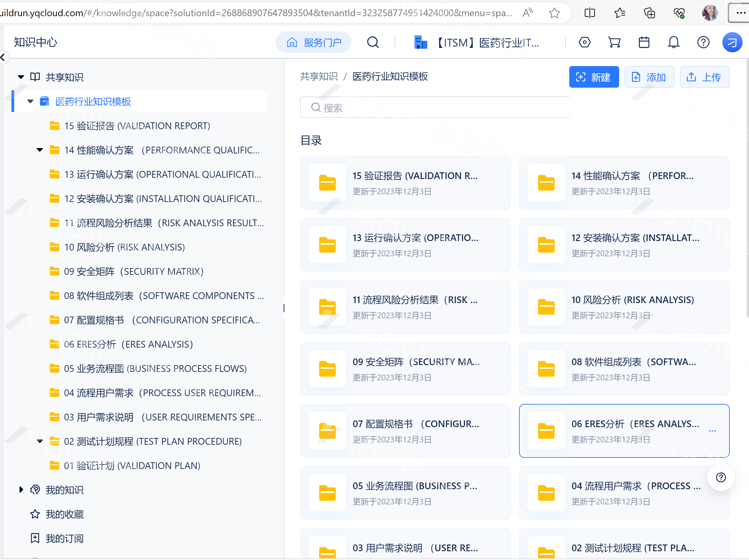Open the 12 安装确认方案 folder card
The height and width of the screenshot is (560, 749).
click(x=624, y=245)
